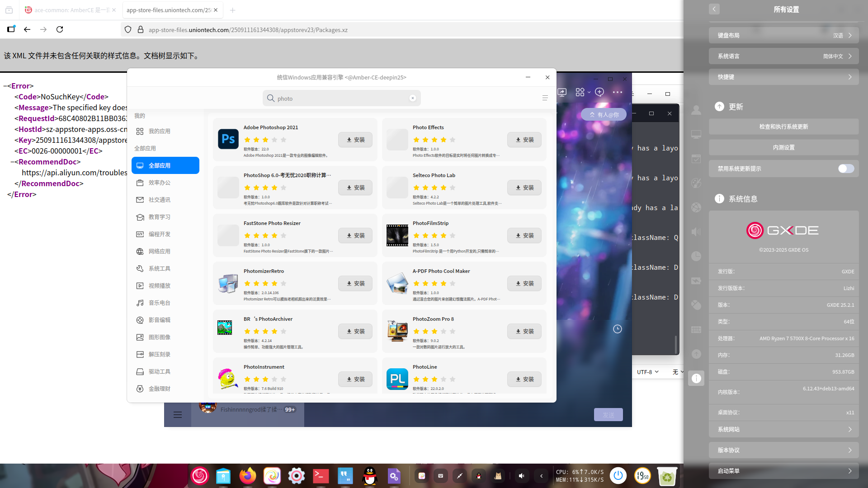Screen dimensions: 868x488
Task: Click check and run system update button
Action: [783, 127]
